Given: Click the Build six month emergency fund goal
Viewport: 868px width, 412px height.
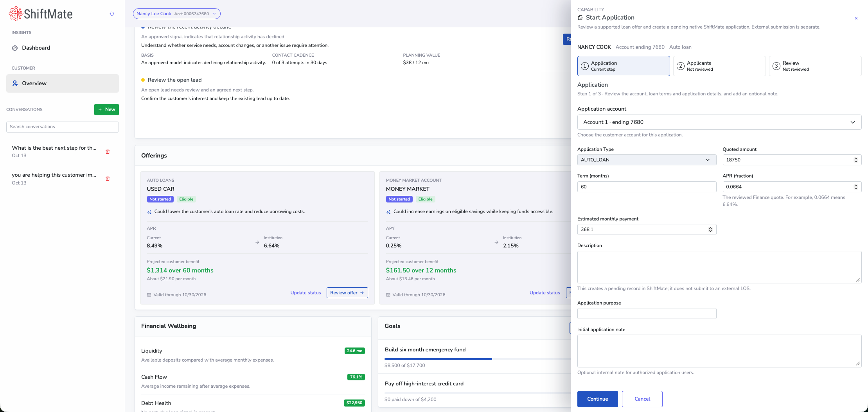Looking at the screenshot, I should (425, 350).
